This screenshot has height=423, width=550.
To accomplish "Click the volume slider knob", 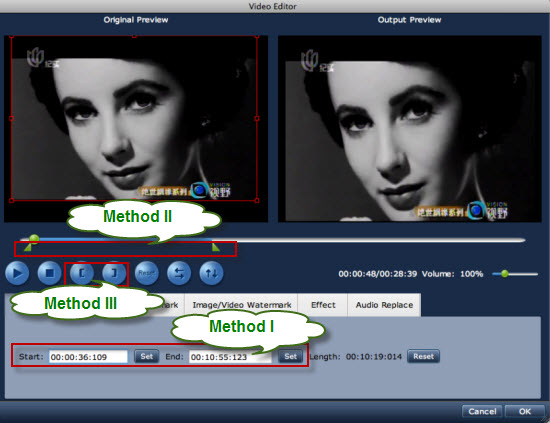I will click(x=504, y=274).
